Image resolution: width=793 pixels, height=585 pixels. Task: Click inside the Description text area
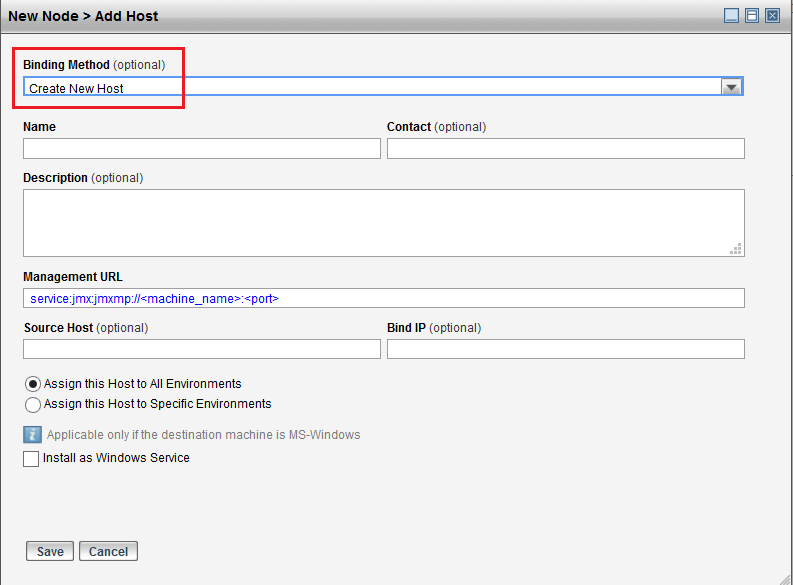(383, 222)
